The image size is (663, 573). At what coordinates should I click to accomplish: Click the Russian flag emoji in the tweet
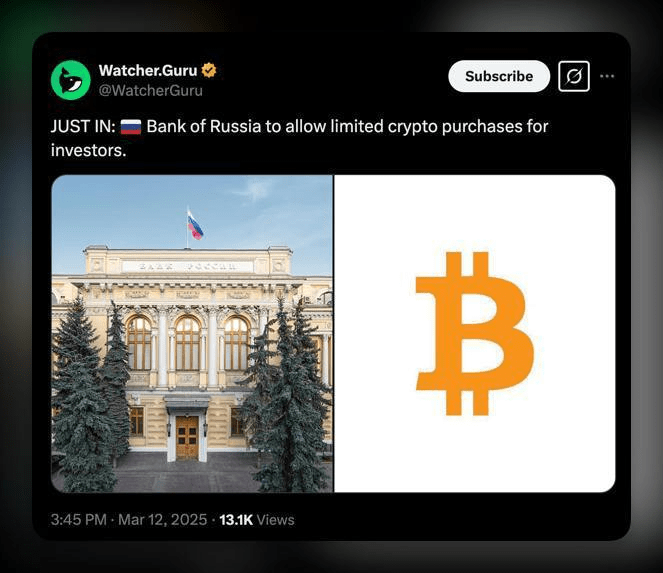[x=131, y=127]
